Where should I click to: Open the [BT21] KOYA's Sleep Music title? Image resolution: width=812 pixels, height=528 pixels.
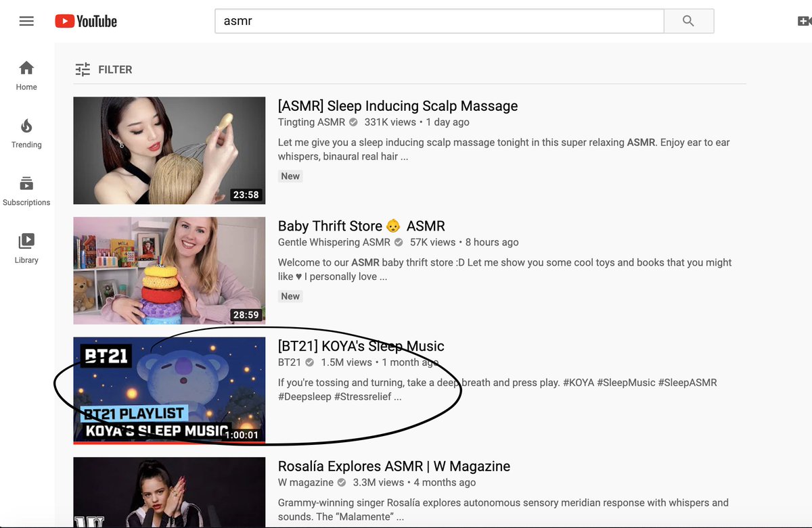[x=361, y=346]
